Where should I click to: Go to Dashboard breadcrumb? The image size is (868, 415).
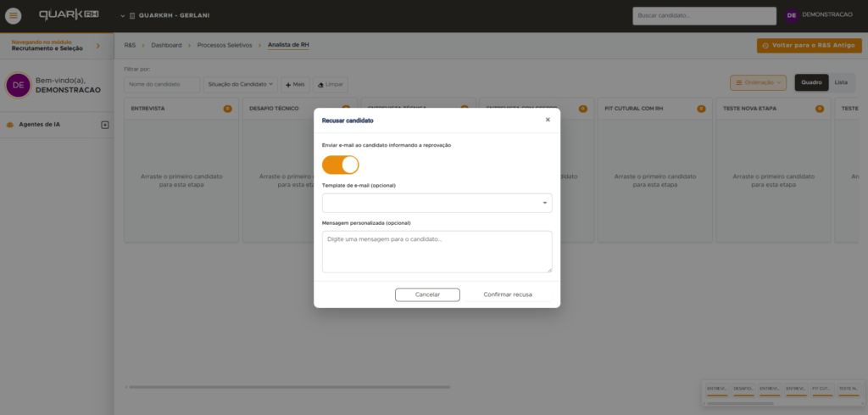coord(166,45)
